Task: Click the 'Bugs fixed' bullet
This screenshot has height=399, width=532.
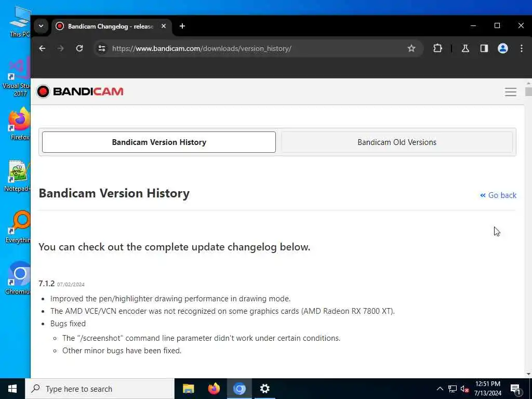Action: (68, 324)
